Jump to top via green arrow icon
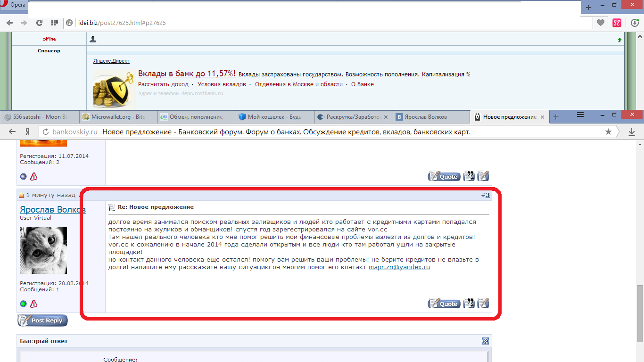This screenshot has height=362, width=644. (x=619, y=40)
